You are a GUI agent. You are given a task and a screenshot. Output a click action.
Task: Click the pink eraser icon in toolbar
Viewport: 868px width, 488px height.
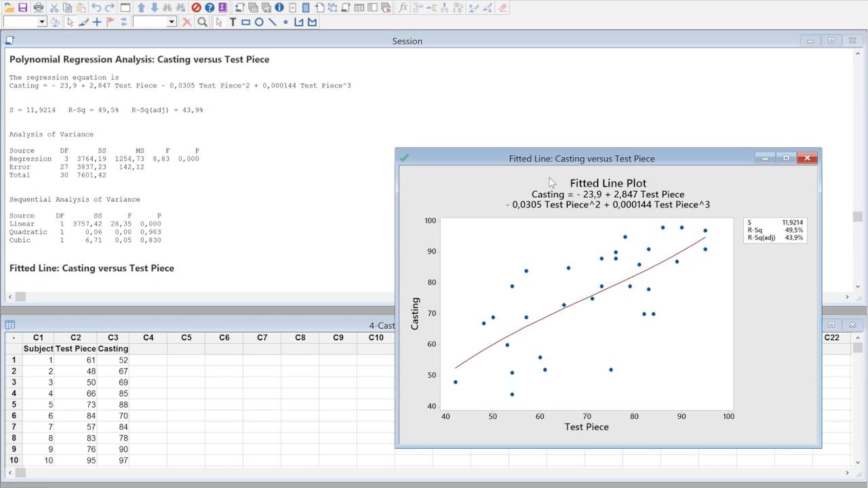pyautogui.click(x=502, y=7)
